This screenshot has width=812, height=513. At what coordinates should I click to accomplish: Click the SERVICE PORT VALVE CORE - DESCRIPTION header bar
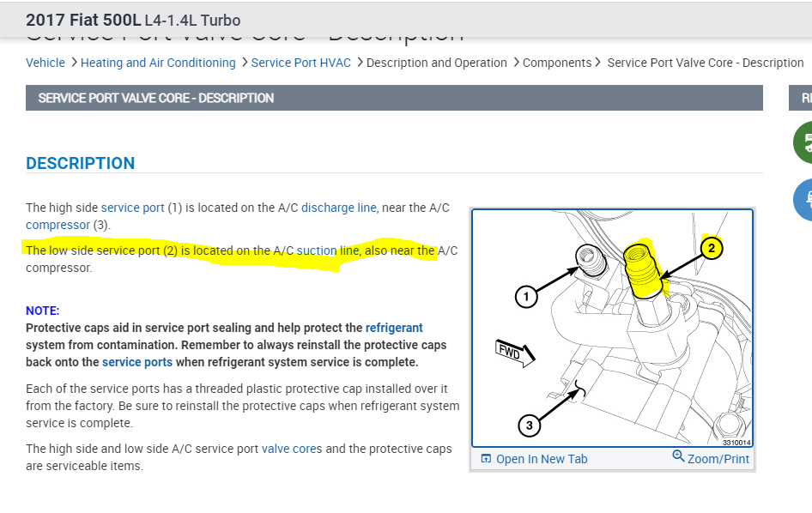pyautogui.click(x=394, y=98)
